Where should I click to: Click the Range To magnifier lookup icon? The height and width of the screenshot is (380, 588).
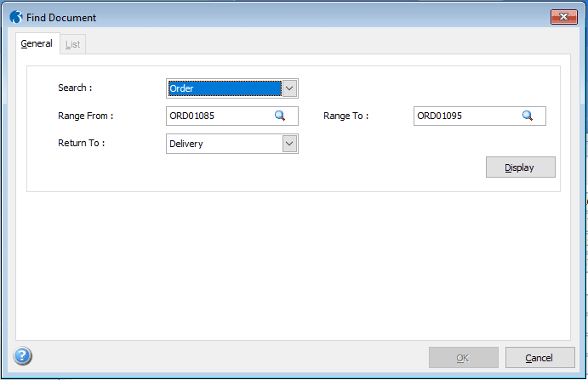tap(527, 116)
